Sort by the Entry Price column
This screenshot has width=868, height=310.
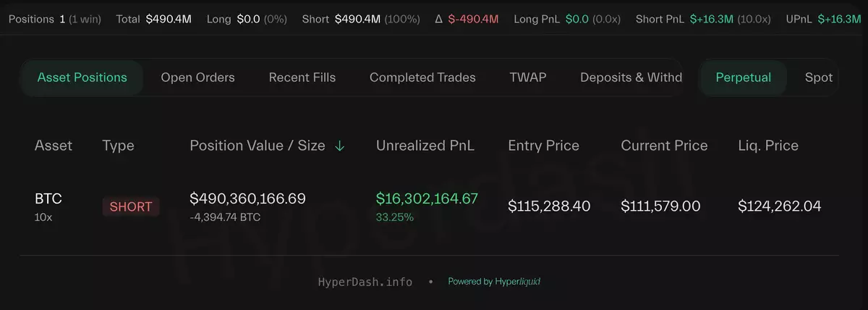tap(543, 146)
